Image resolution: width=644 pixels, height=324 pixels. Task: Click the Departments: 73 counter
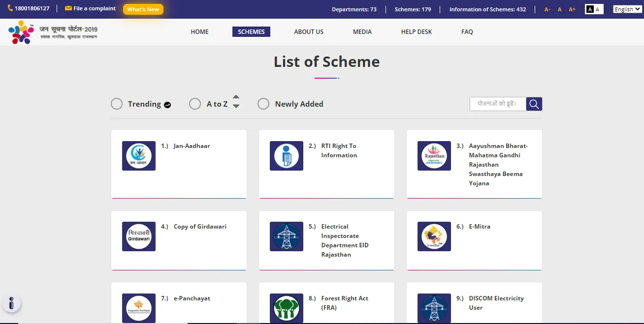[354, 9]
